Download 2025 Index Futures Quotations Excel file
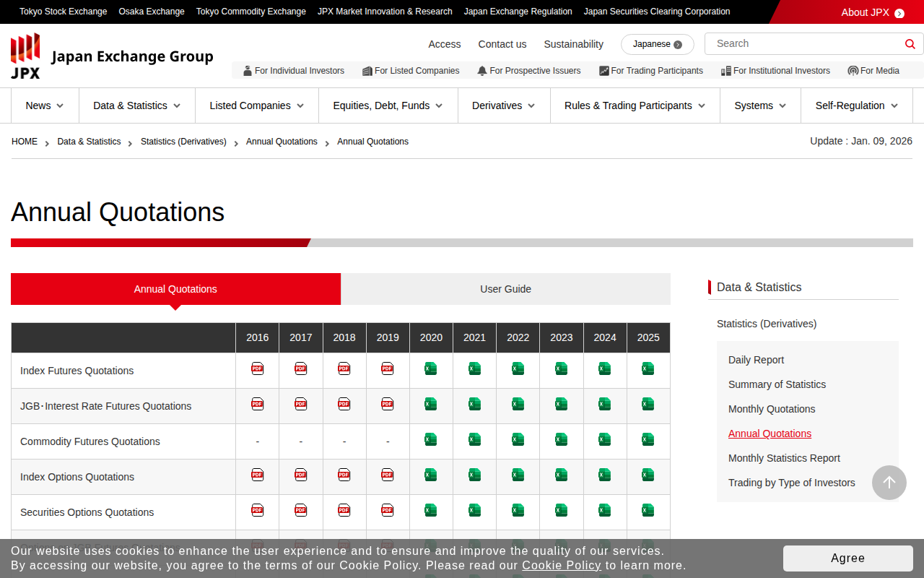This screenshot has width=924, height=578. [648, 369]
